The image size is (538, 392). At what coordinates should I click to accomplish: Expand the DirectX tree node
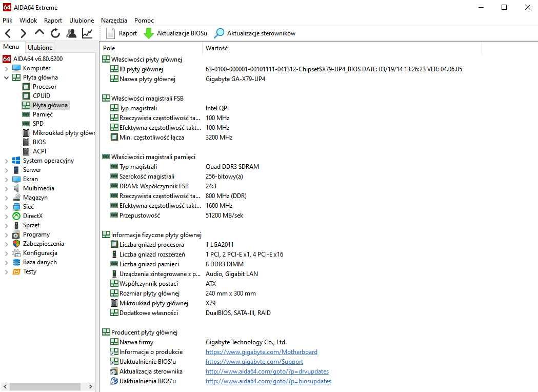point(6,216)
